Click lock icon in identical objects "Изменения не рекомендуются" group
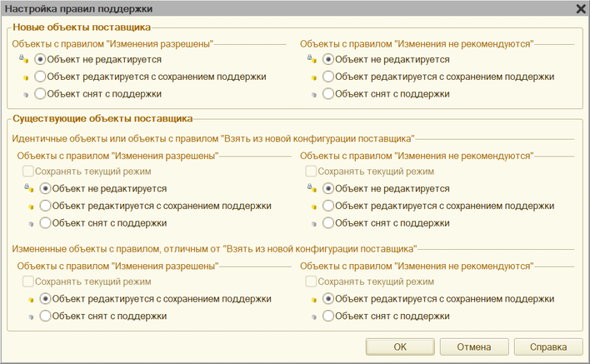 click(312, 187)
